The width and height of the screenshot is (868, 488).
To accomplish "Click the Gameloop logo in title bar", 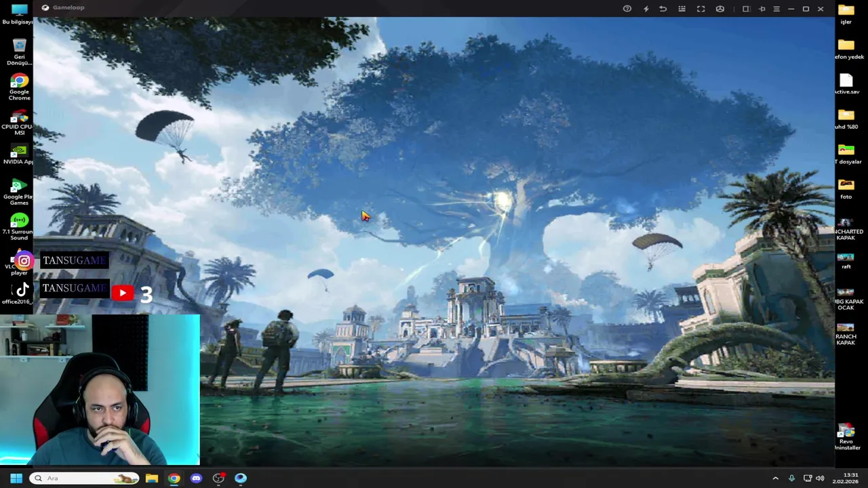I will (45, 7).
